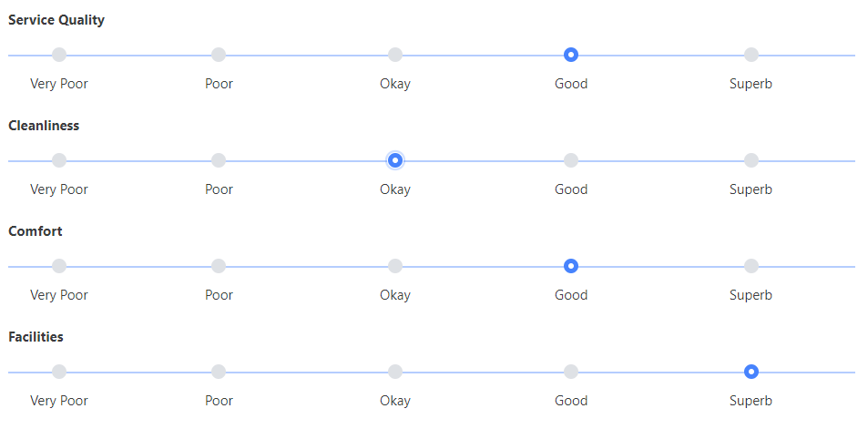The width and height of the screenshot is (868, 429).
Task: Select Poor for Comfort
Action: (x=219, y=266)
